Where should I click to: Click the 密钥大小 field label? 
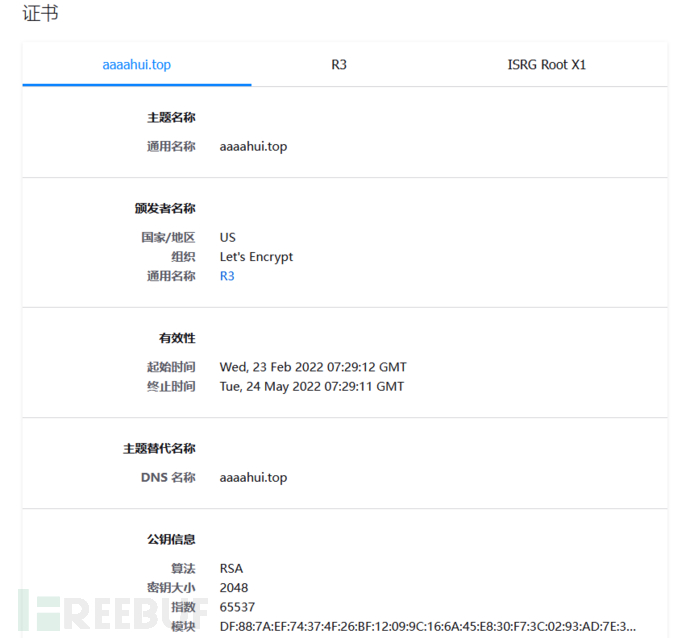[x=171, y=588]
